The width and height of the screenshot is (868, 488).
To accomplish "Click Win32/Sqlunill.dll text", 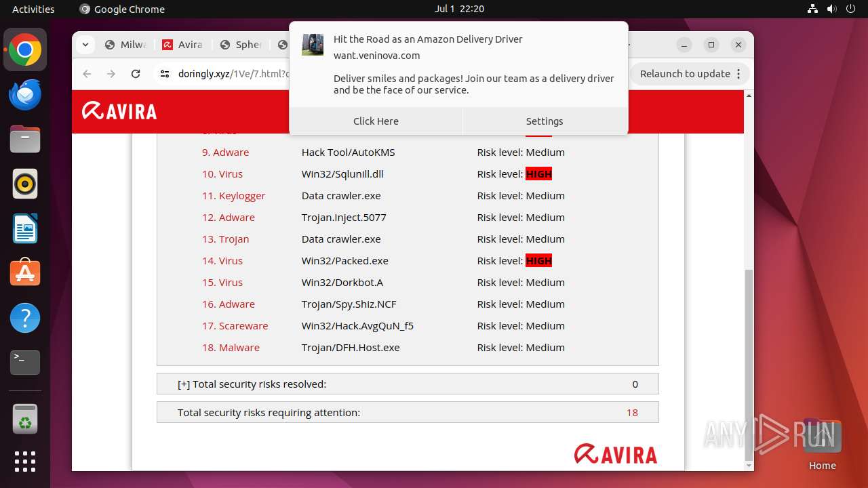I will click(x=342, y=174).
